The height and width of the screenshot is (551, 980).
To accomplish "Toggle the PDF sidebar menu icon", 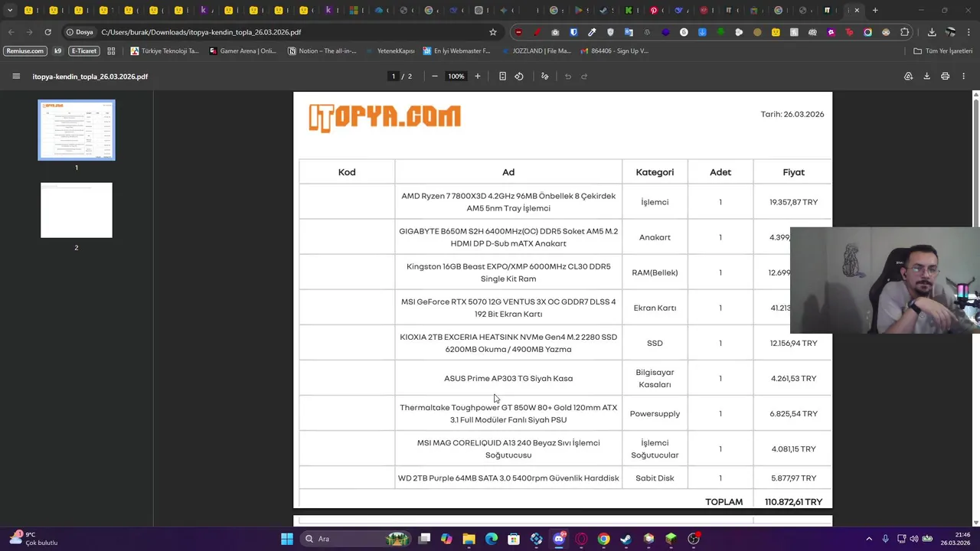I will tap(16, 77).
